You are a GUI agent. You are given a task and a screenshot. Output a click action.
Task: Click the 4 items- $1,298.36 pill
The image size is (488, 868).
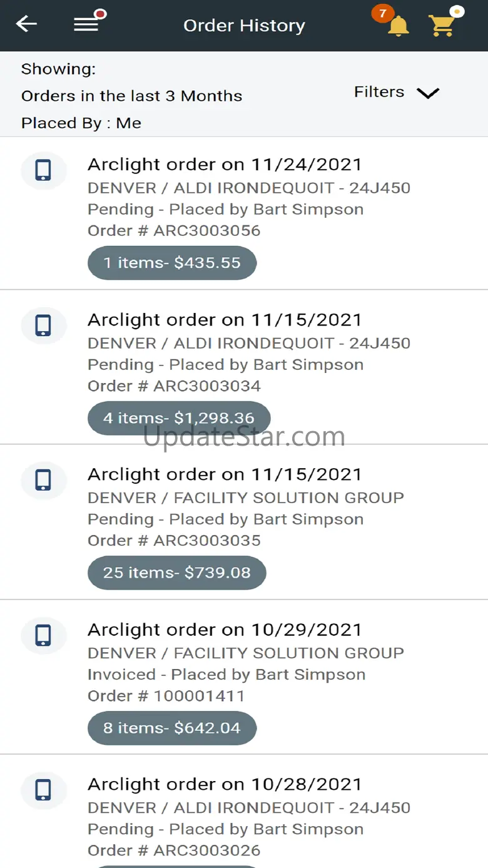coord(179,418)
